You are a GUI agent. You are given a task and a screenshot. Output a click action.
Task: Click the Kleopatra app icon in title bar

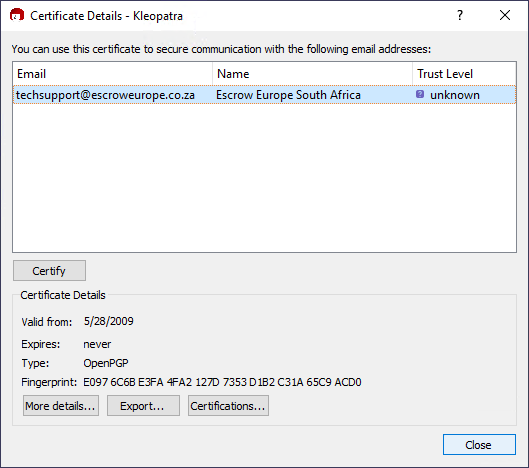coord(17,15)
